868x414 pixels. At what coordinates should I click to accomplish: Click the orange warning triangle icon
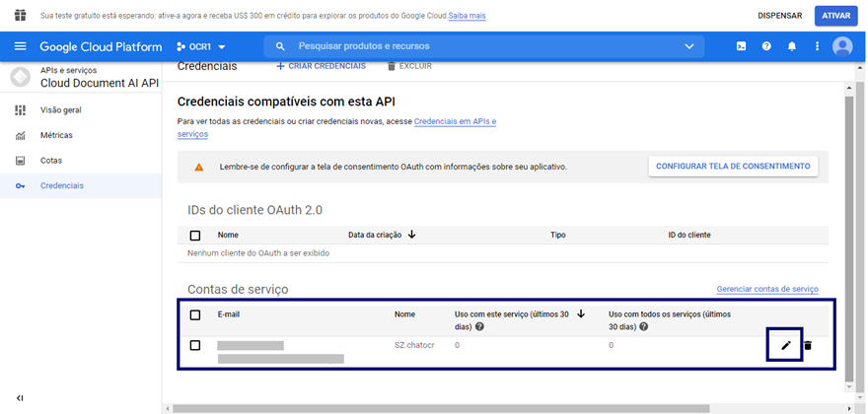tap(198, 167)
